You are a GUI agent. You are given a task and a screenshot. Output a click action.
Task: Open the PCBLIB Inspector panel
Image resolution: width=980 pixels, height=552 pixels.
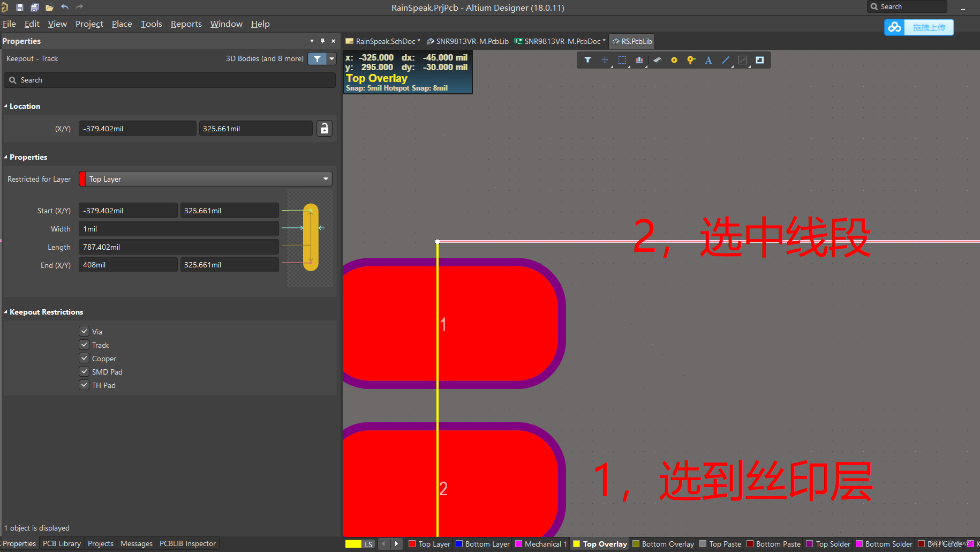[187, 543]
